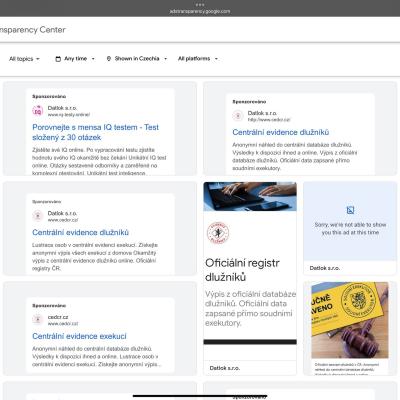Open the 'Porovnejte s mensa IQ testem' ad headline
This screenshot has width=400, height=400.
(x=95, y=132)
